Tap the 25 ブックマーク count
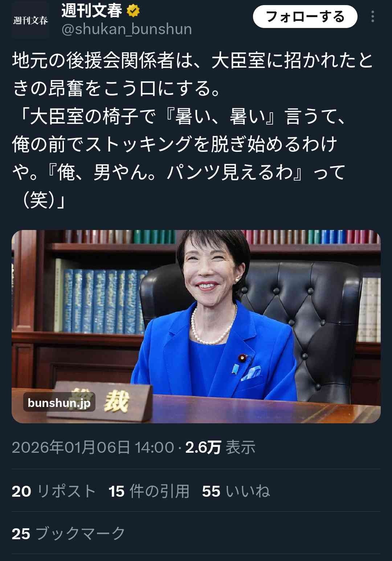 tap(68, 534)
